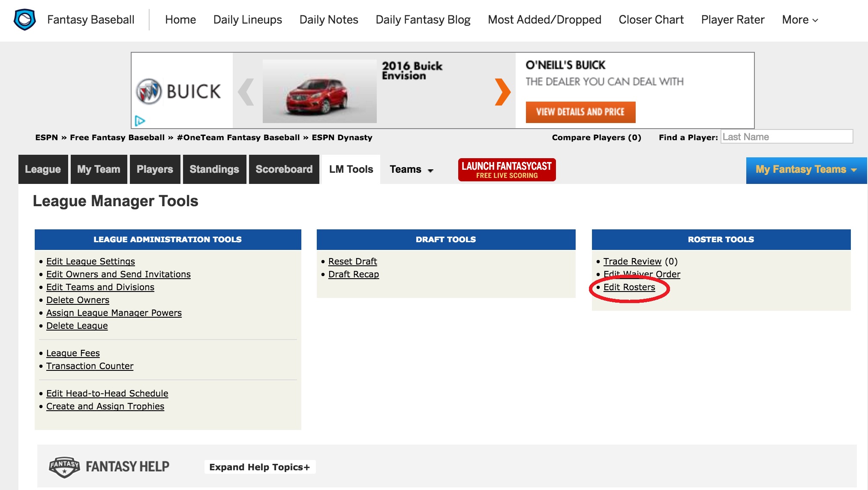
Task: Open Edit Owners and Send Invitations
Action: [118, 274]
